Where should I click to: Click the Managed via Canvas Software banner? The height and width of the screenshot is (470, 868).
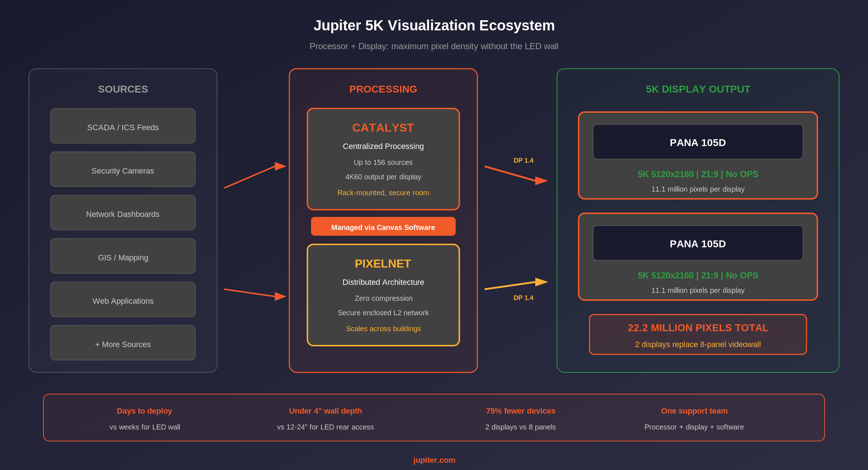click(383, 226)
